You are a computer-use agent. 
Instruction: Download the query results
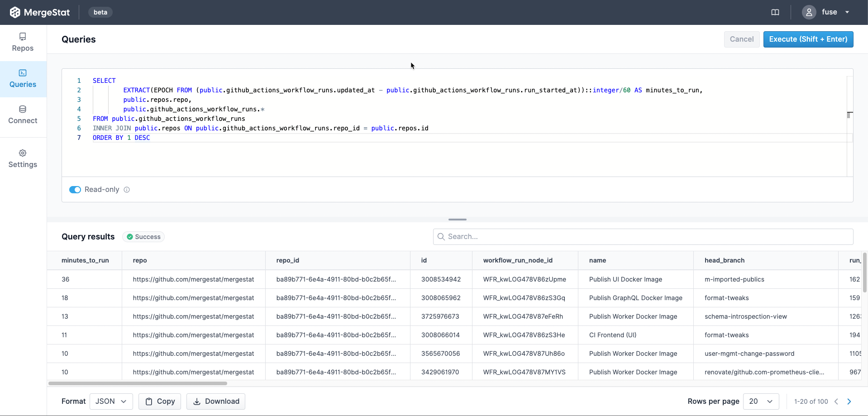click(x=216, y=402)
